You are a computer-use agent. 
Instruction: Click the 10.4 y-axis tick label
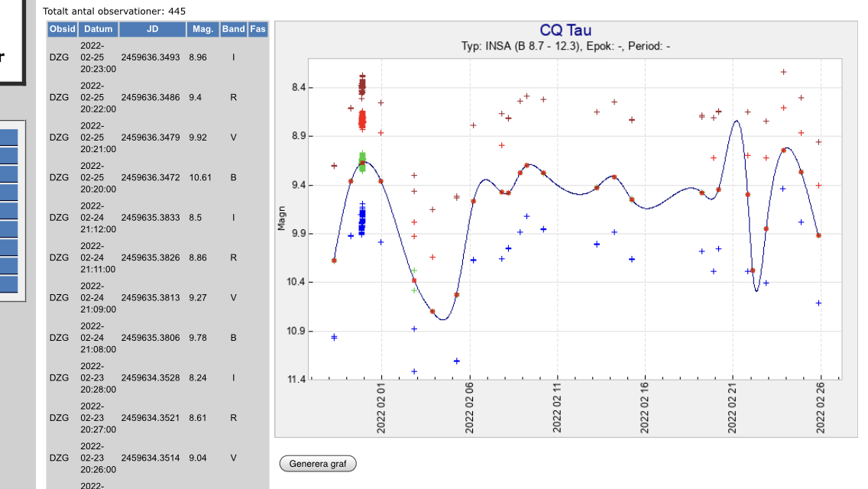(296, 283)
